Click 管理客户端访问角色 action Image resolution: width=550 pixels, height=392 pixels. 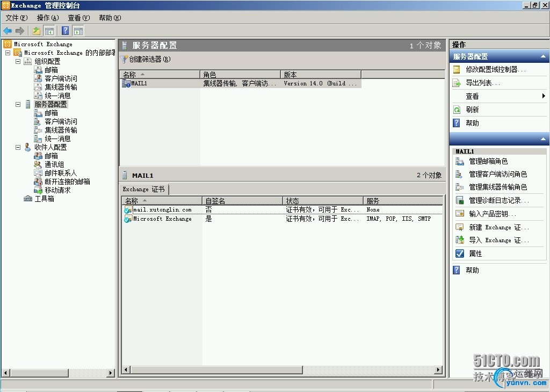[498, 175]
